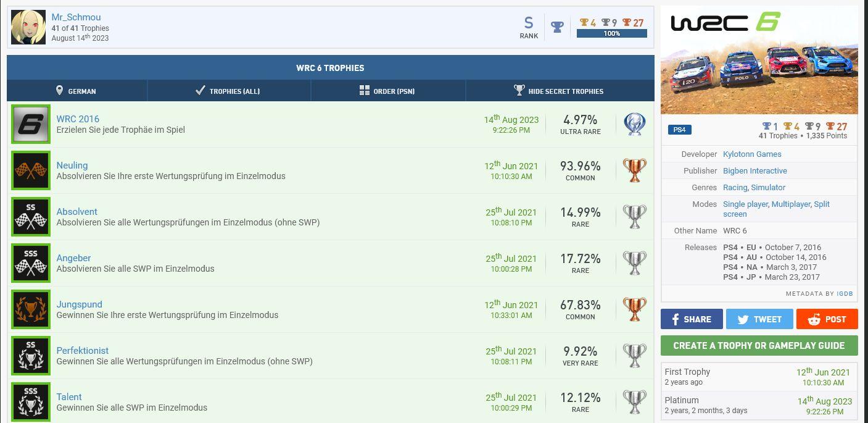868x423 pixels.
Task: Click the trophy cabinet icon beside S rank
Action: coord(557,27)
